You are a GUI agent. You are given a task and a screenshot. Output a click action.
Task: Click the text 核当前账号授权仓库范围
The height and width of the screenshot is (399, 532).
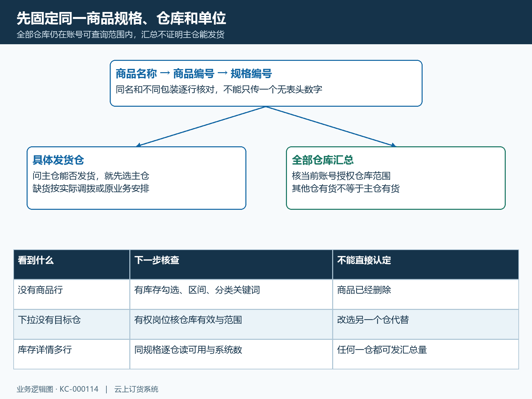(x=341, y=176)
